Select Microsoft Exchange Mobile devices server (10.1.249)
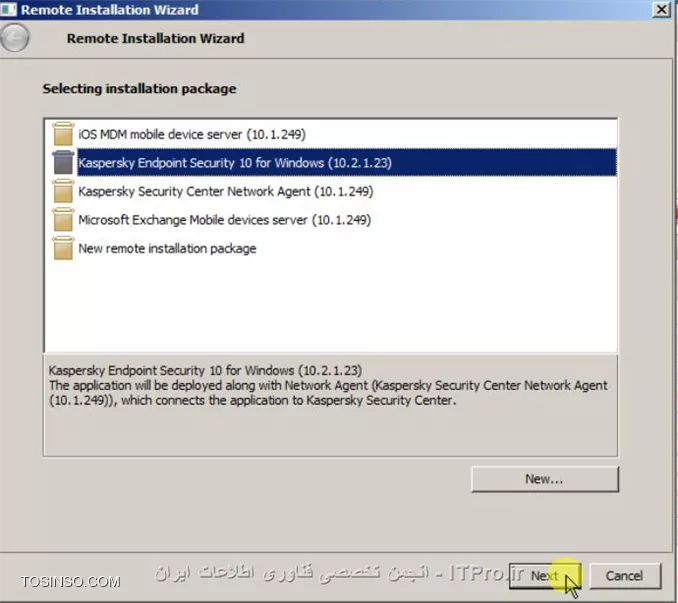This screenshot has width=678, height=603. [224, 220]
